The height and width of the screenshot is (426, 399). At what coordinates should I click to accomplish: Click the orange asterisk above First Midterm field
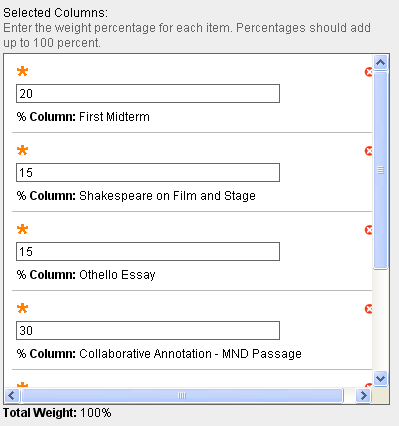click(22, 71)
